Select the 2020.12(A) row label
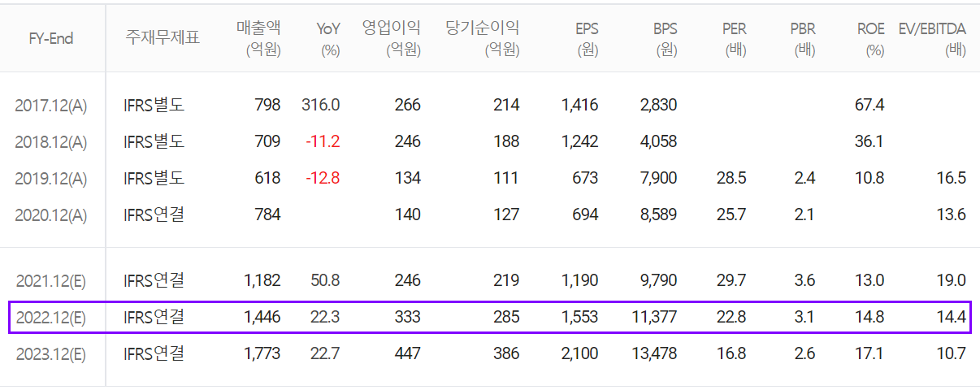Viewport: 980px width, 390px height. 50,215
